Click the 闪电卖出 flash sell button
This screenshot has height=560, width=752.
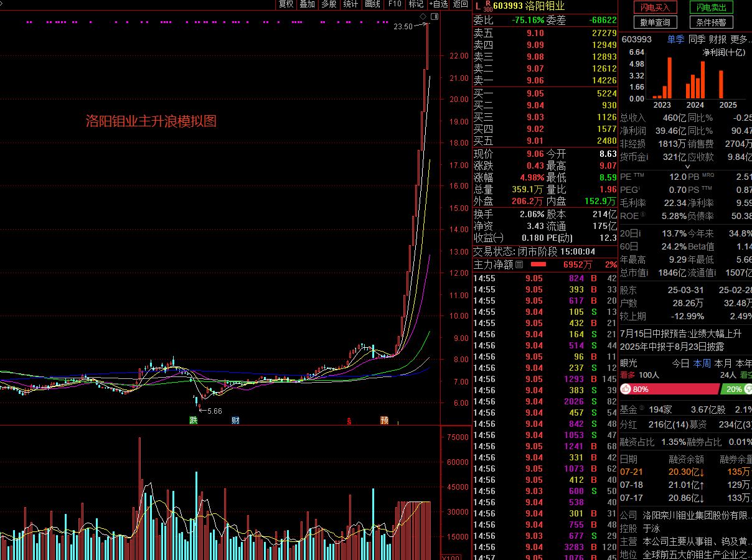[711, 7]
